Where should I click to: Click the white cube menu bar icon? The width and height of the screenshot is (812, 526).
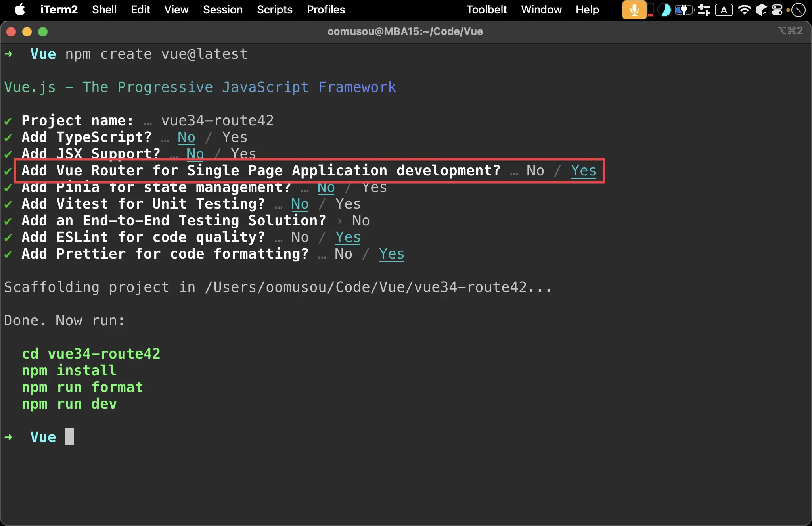761,10
